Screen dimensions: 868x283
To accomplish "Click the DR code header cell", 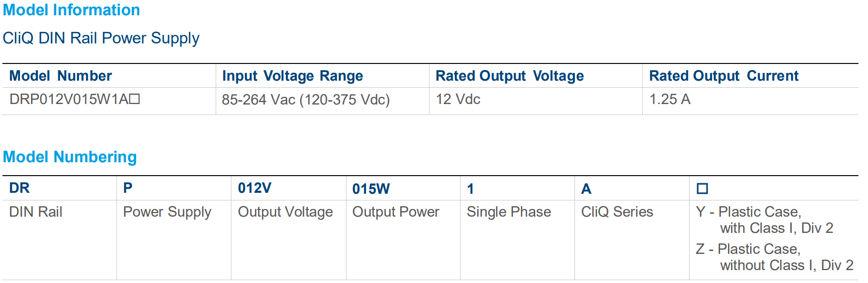I will tap(20, 188).
